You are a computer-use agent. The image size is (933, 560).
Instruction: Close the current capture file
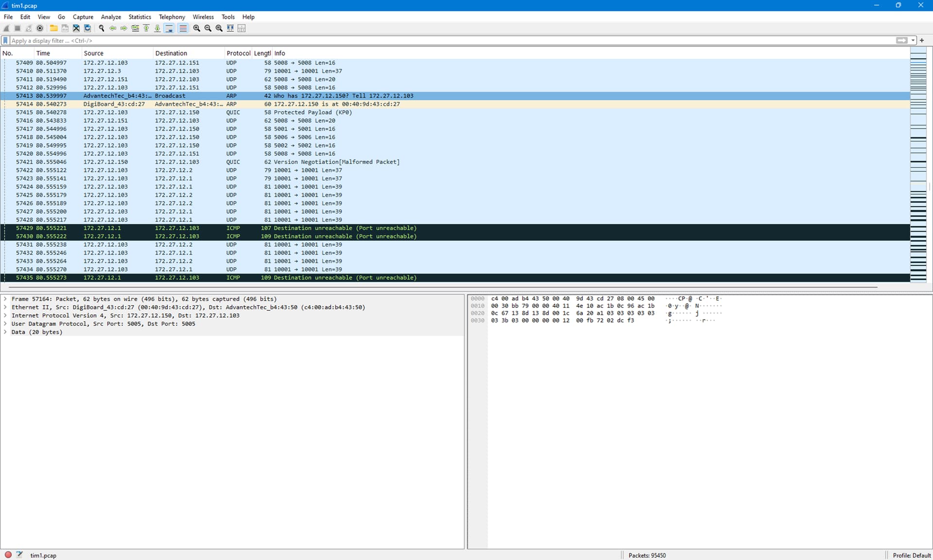click(x=76, y=28)
